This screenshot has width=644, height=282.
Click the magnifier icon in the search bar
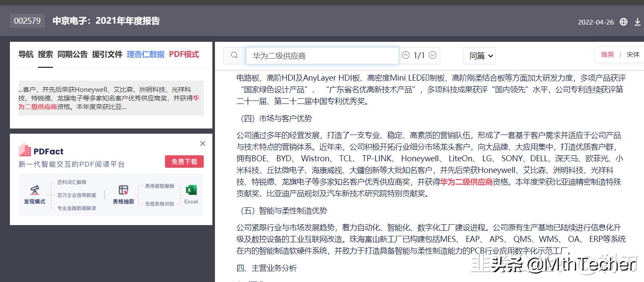pyautogui.click(x=234, y=55)
